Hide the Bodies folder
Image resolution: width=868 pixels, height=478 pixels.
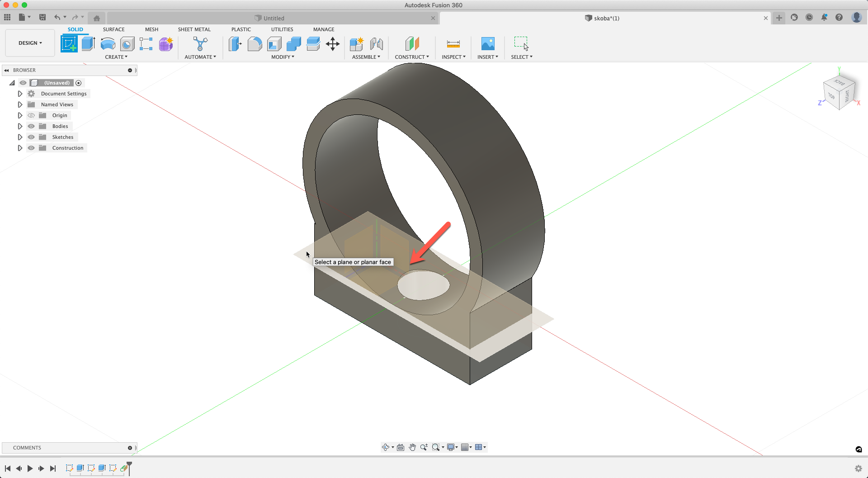click(x=31, y=126)
